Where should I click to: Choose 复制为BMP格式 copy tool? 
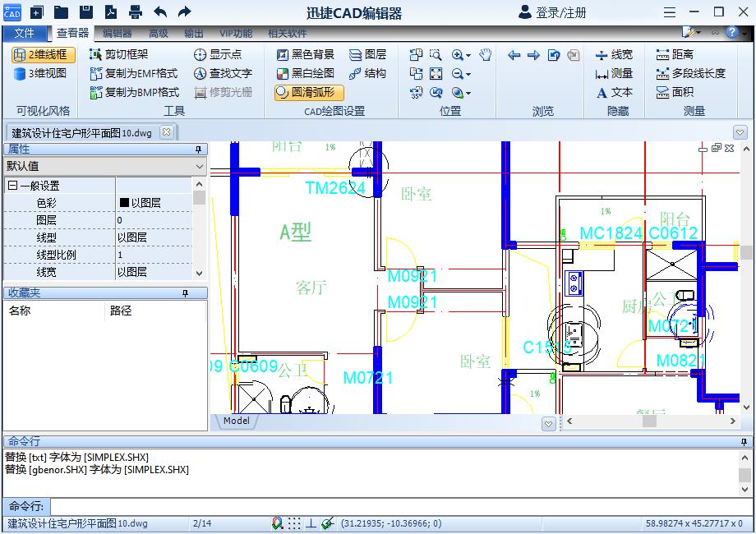(x=134, y=92)
